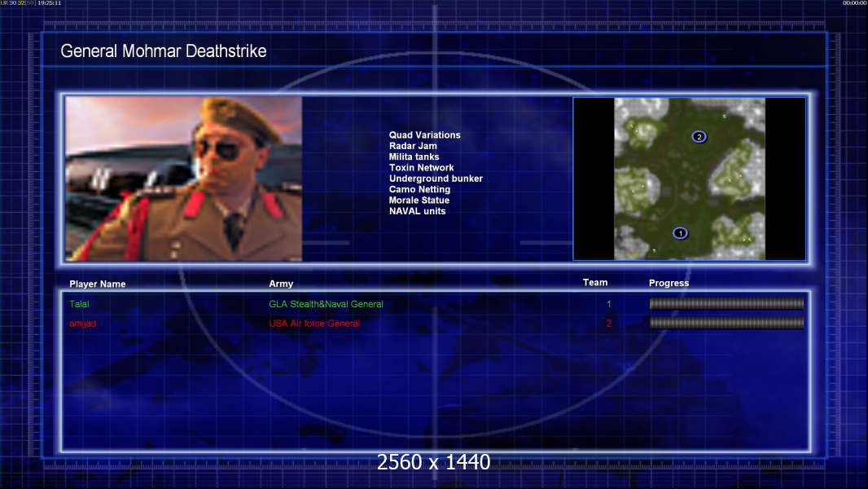Viewport: 868px width, 489px height.
Task: Click the general's portrait image
Action: [x=184, y=178]
